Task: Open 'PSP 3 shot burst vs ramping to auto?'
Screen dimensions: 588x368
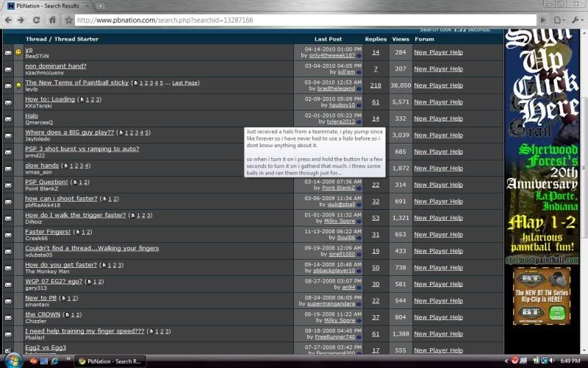Action: [x=82, y=149]
